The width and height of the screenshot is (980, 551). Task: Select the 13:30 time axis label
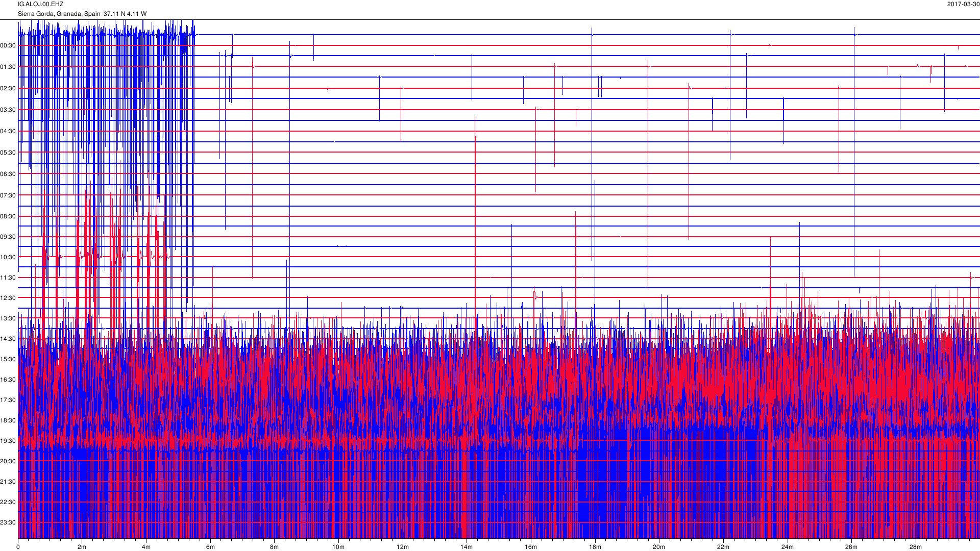pos(8,318)
